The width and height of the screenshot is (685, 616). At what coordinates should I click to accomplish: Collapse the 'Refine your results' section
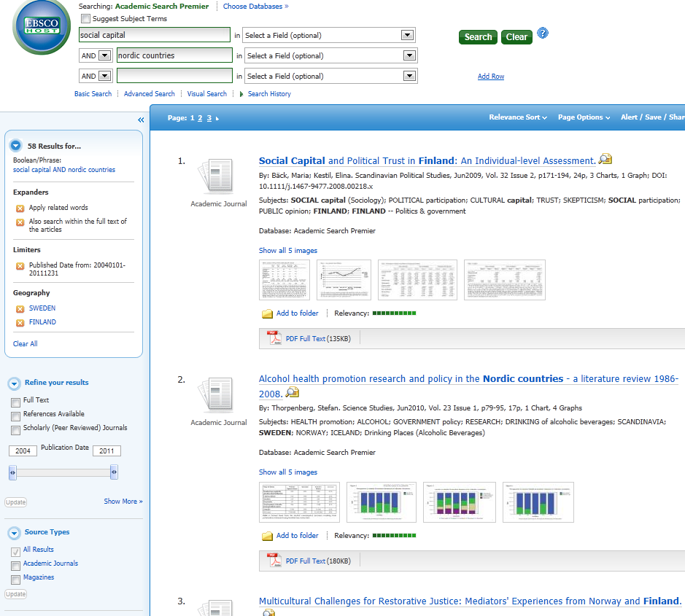point(14,383)
